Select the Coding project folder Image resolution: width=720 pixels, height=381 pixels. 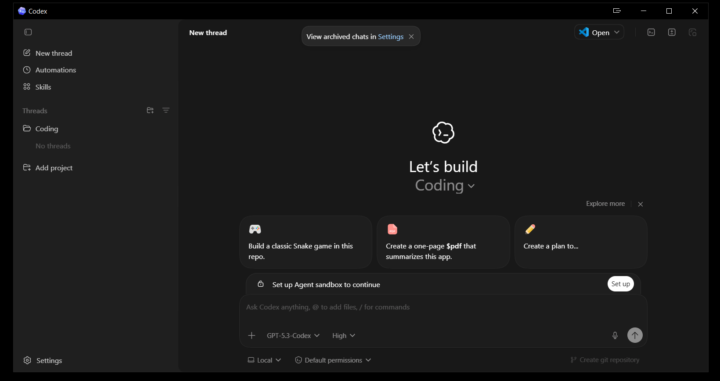click(41, 129)
